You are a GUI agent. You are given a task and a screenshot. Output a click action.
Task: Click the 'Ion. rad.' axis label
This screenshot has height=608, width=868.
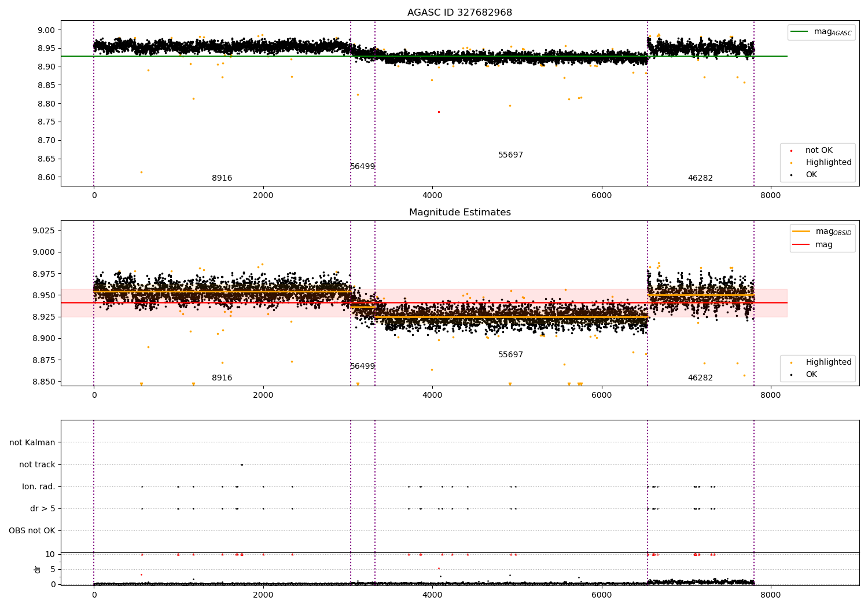coord(39,486)
